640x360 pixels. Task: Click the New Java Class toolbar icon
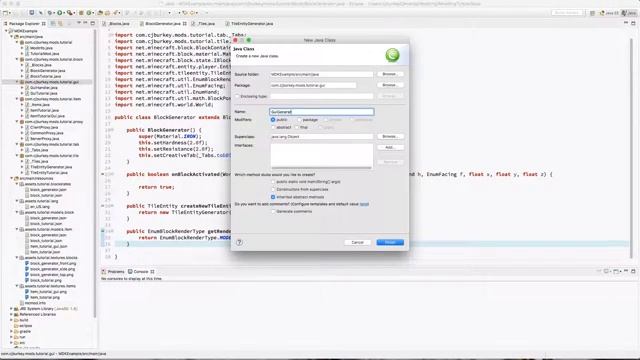[89, 13]
